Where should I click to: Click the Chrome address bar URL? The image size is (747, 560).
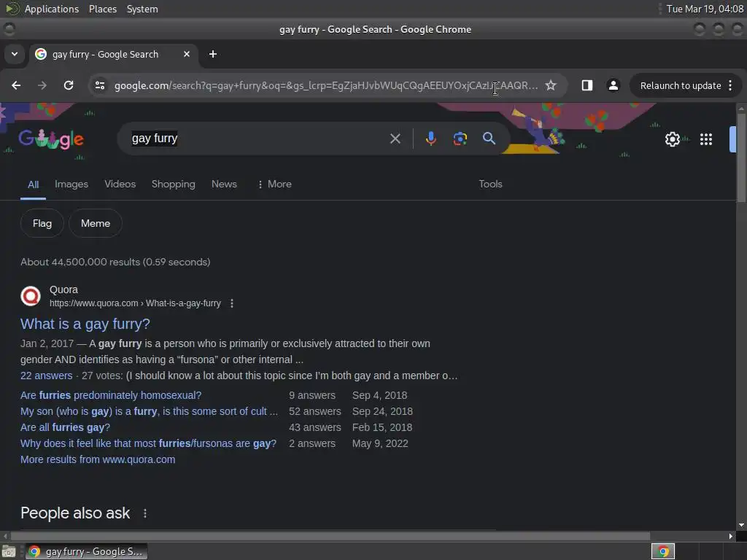pyautogui.click(x=326, y=86)
